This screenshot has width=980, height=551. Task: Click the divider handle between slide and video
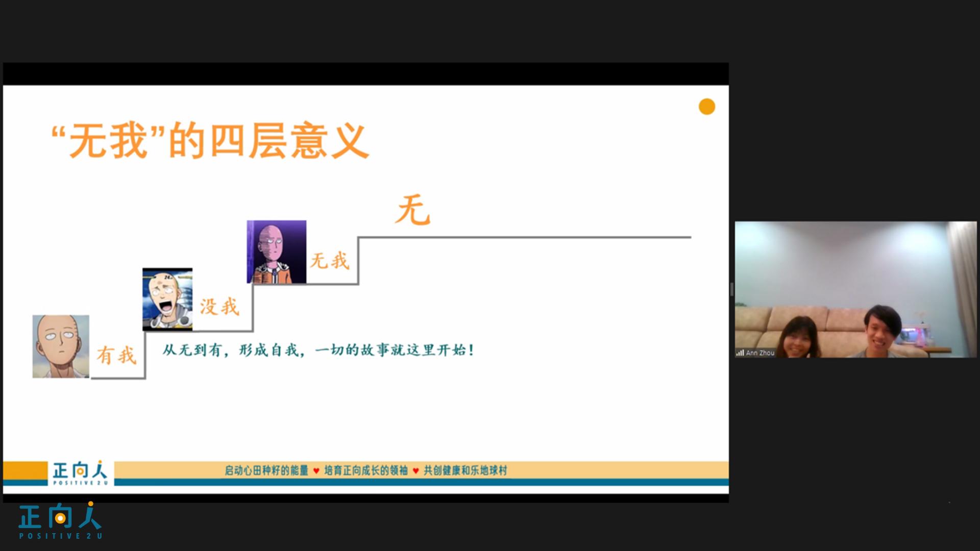click(x=732, y=289)
